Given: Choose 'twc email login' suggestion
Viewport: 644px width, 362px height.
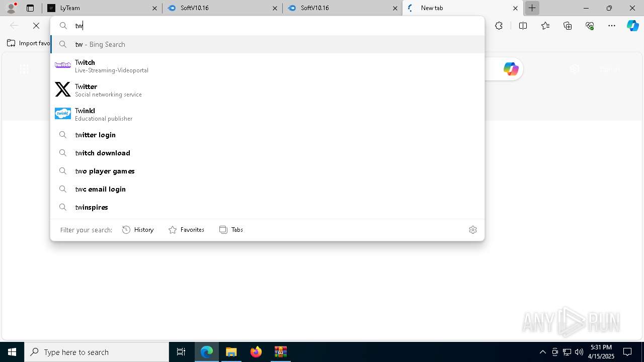Looking at the screenshot, I should click(x=267, y=189).
